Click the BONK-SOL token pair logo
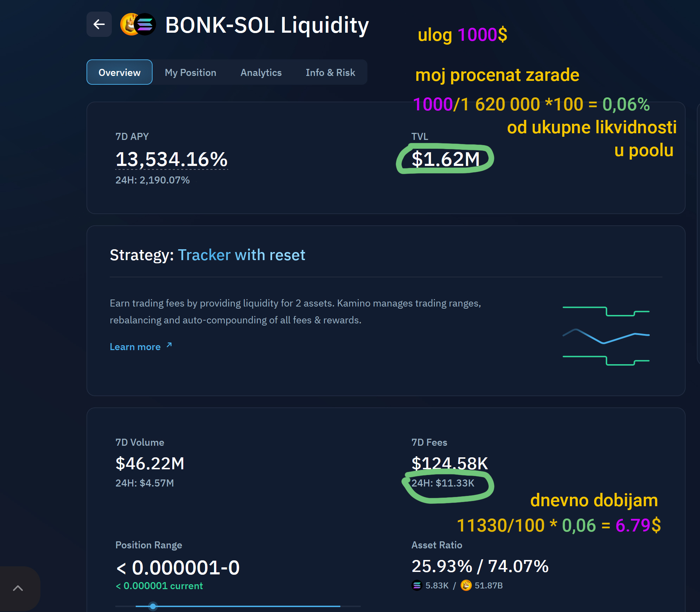This screenshot has width=700, height=612. [138, 24]
